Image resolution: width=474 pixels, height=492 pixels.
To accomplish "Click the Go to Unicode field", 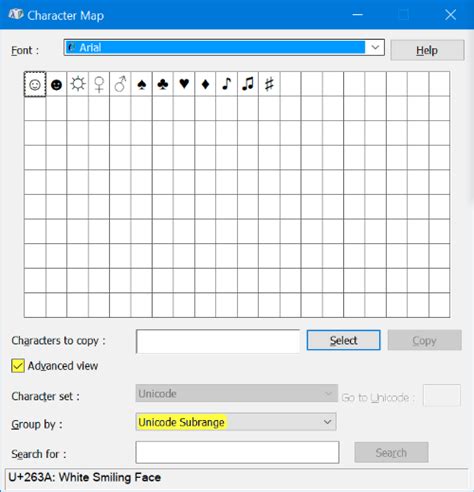I will point(442,395).
